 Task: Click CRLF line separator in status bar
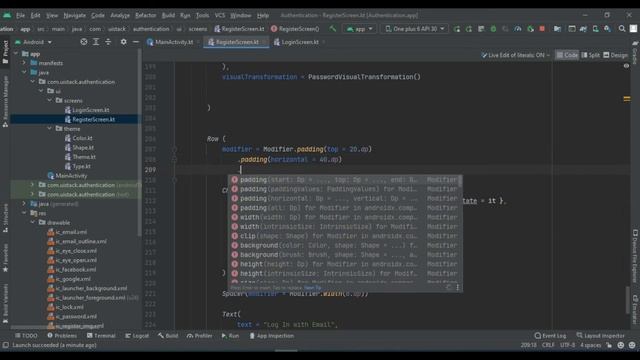[548, 345]
